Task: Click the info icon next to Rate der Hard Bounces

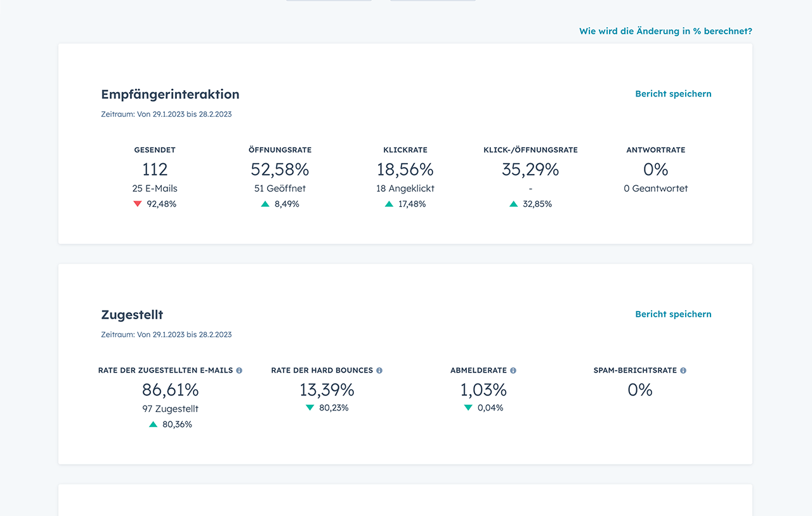Action: [x=379, y=370]
